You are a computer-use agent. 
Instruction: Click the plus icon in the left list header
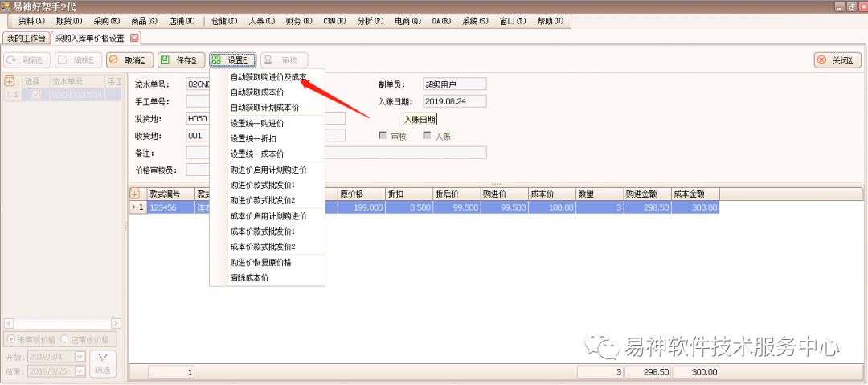[10, 81]
